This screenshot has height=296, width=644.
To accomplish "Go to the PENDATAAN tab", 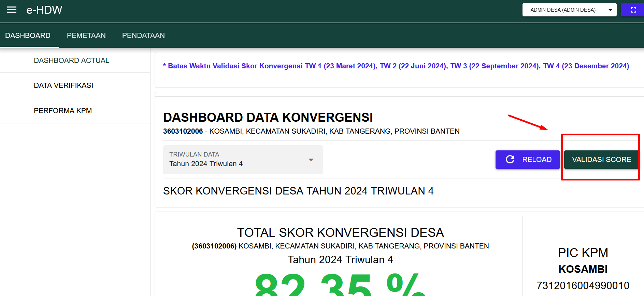I will click(x=143, y=36).
